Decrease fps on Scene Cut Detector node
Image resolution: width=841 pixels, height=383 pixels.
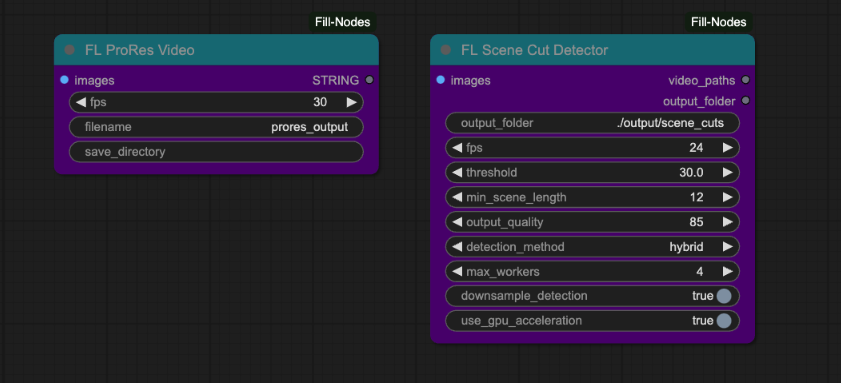pos(457,148)
